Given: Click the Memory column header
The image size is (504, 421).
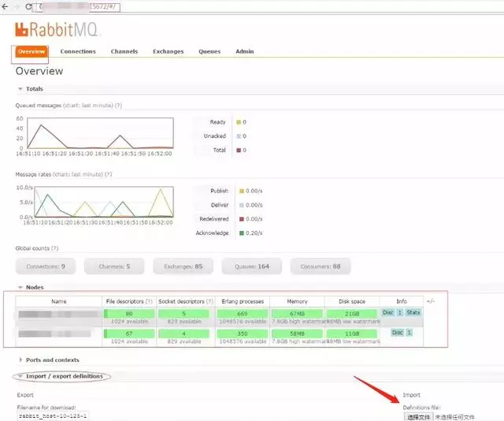Looking at the screenshot, I should [297, 302].
